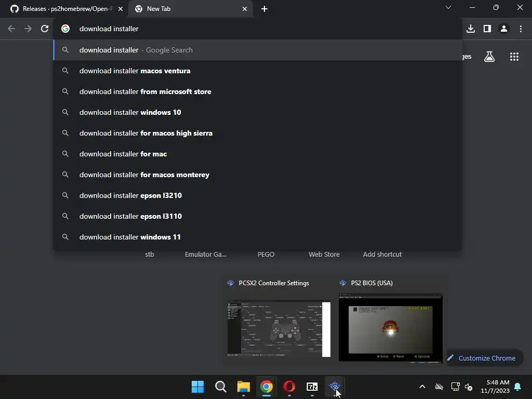Viewport: 532px width, 399px height.
Task: Click the 'PCSX2 Controller Settings' preview title
Action: [x=274, y=283]
